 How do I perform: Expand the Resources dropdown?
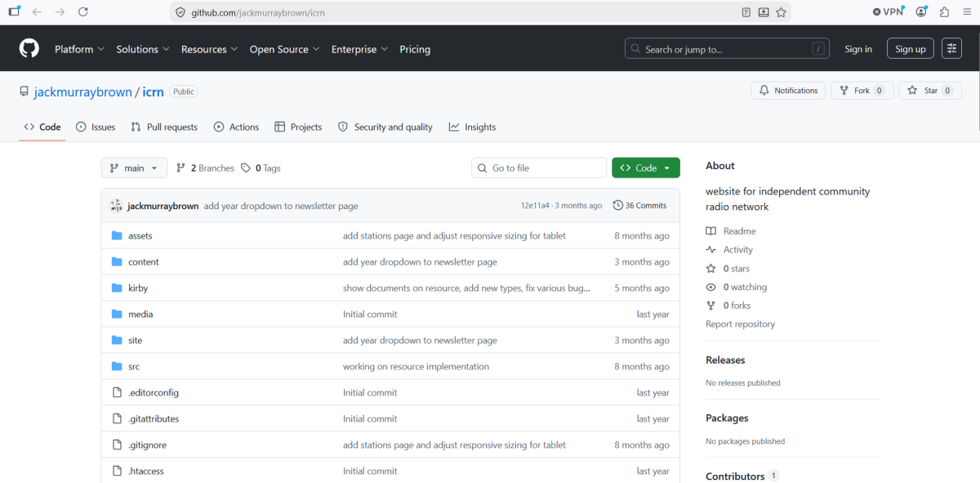click(209, 49)
